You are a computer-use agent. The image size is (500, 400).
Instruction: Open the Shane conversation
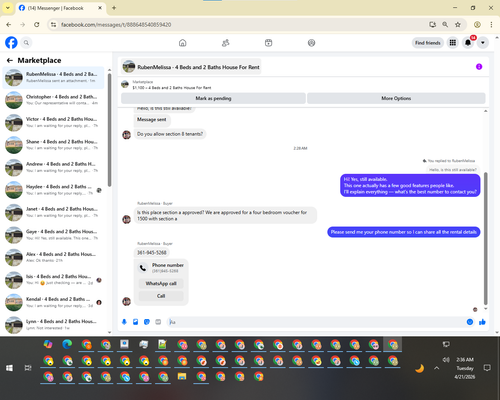coord(53,145)
